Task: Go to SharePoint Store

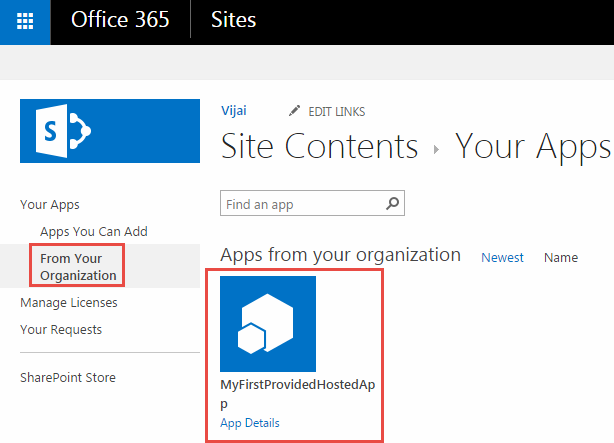Action: pos(67,377)
